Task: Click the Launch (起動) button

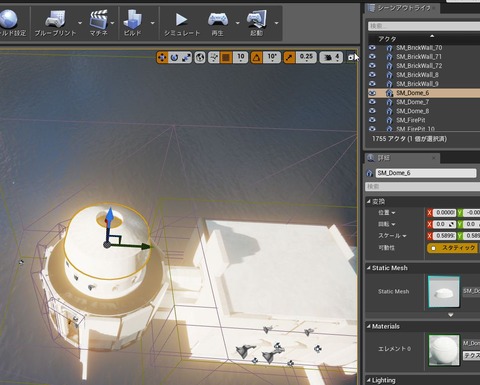Action: pos(257,23)
